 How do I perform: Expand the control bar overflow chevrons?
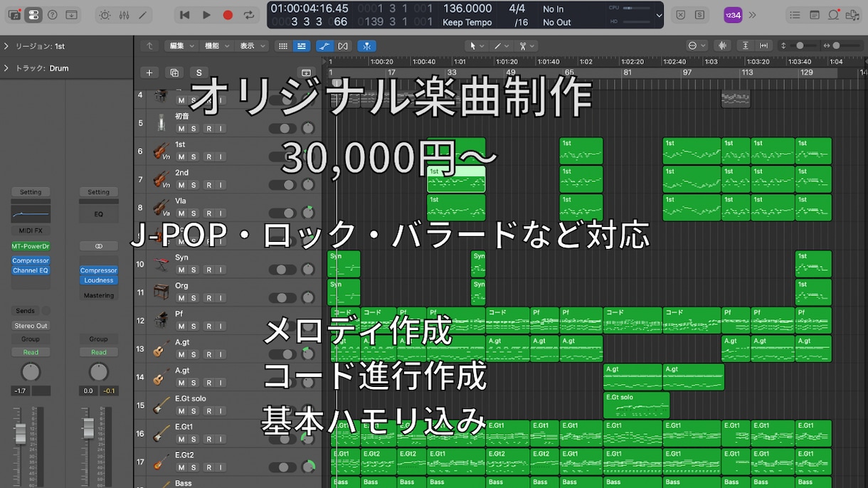(x=752, y=15)
